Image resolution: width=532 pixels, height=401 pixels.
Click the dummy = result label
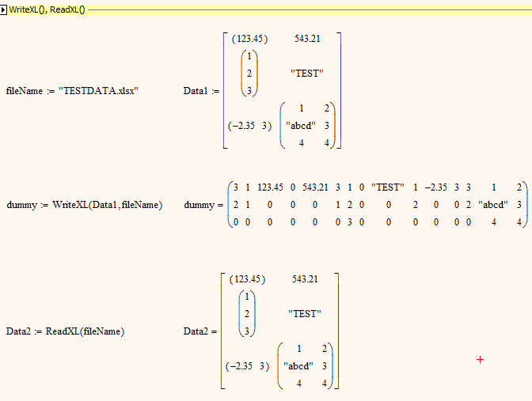pyautogui.click(x=203, y=205)
